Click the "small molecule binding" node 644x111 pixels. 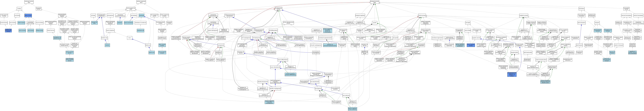pyautogui.click(x=4, y=15)
